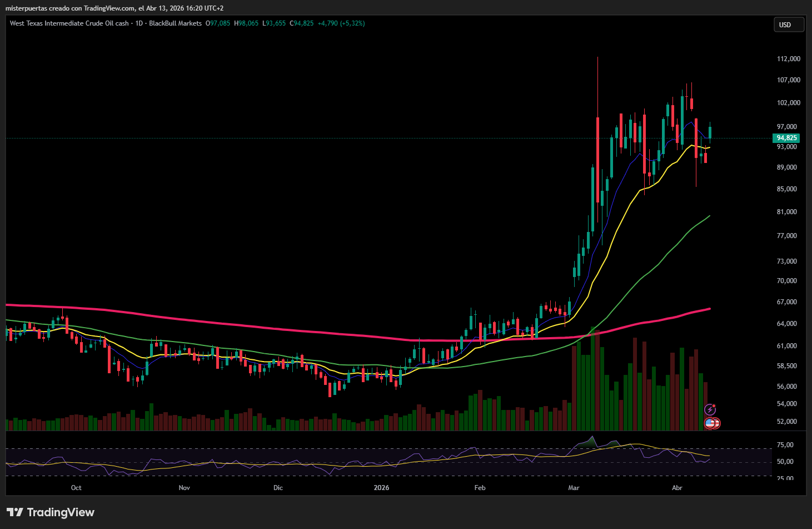Click the misterpuertas creado con TradingView.com header

pyautogui.click(x=114, y=8)
